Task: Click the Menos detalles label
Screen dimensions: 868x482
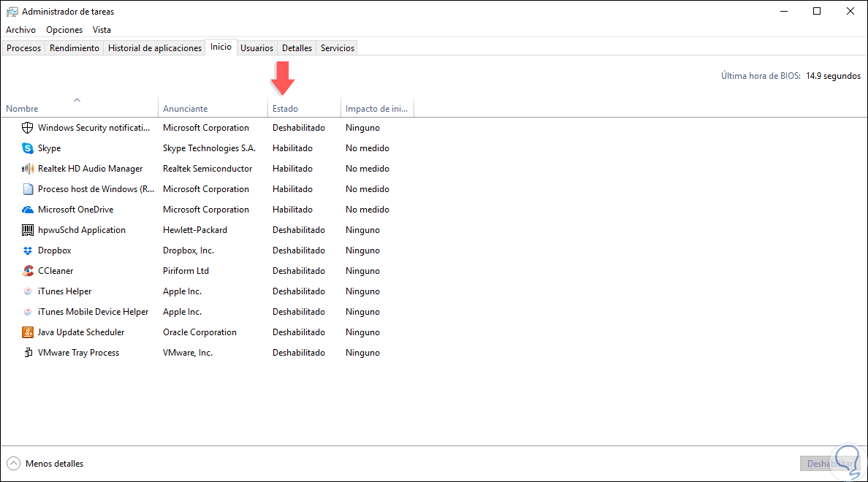Action: pos(54,464)
